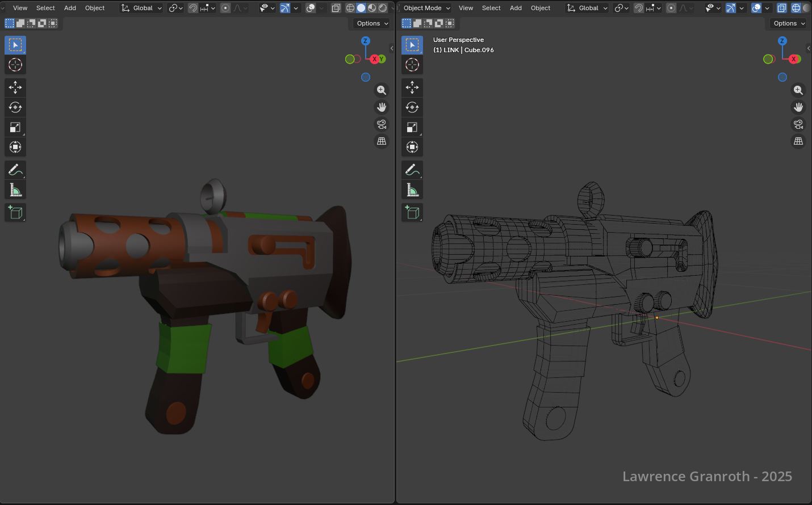812x505 pixels.
Task: Open the Object menu in right viewport
Action: (x=541, y=8)
